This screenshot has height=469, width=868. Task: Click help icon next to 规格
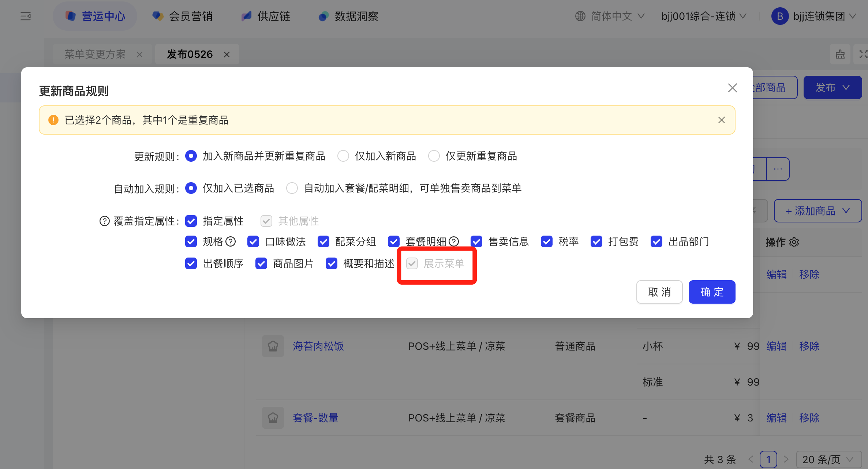pyautogui.click(x=231, y=241)
